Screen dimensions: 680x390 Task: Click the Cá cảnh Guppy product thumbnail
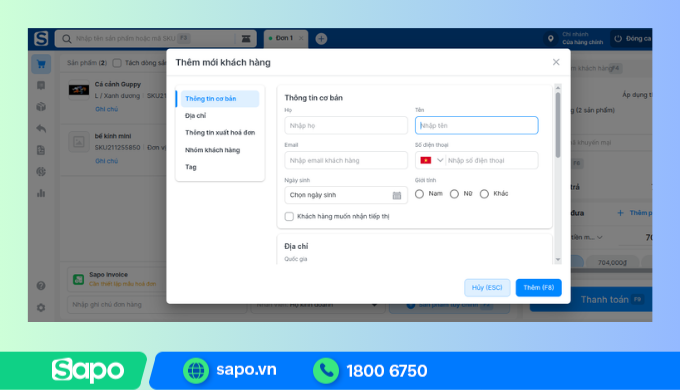point(79,90)
